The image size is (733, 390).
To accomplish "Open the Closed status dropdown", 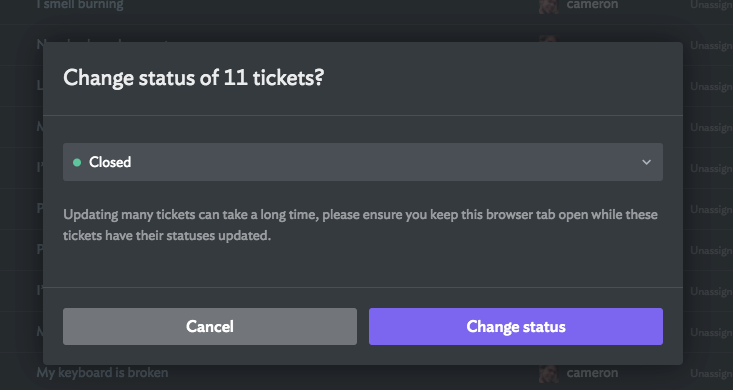I will coord(363,162).
